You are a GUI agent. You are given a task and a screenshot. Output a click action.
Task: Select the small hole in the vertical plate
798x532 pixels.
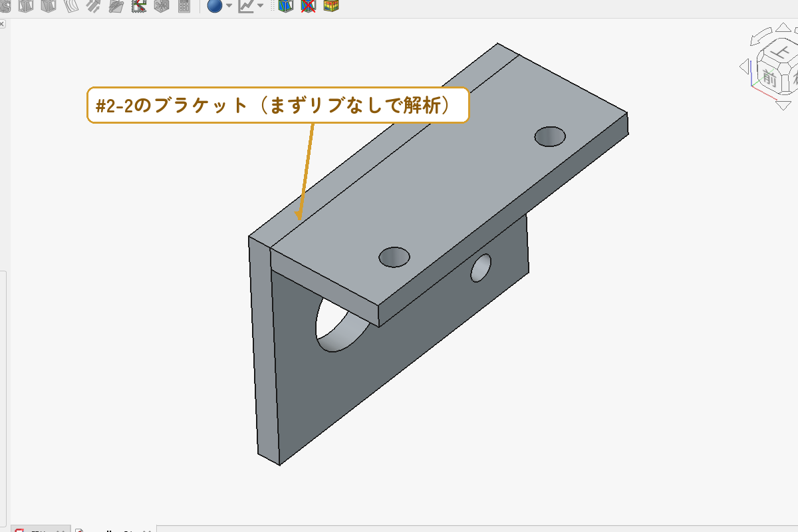tap(481, 267)
